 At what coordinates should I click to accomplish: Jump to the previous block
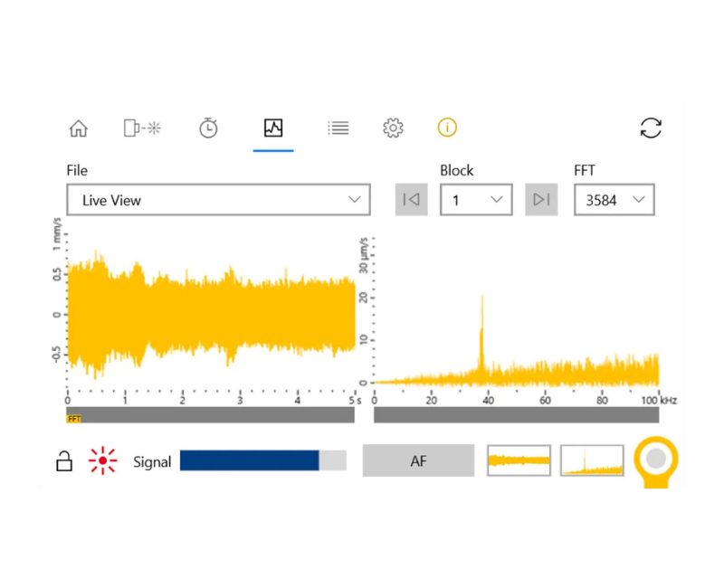tap(412, 200)
